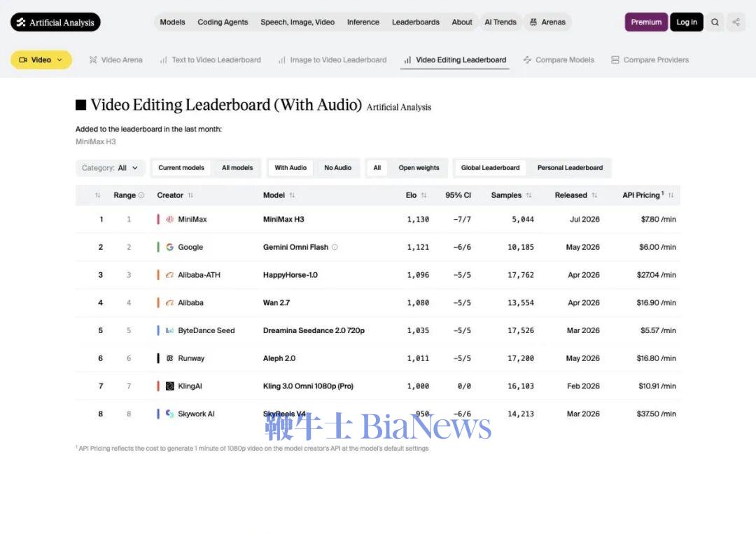Select Global Leaderboard option
This screenshot has height=534, width=756.
[490, 168]
